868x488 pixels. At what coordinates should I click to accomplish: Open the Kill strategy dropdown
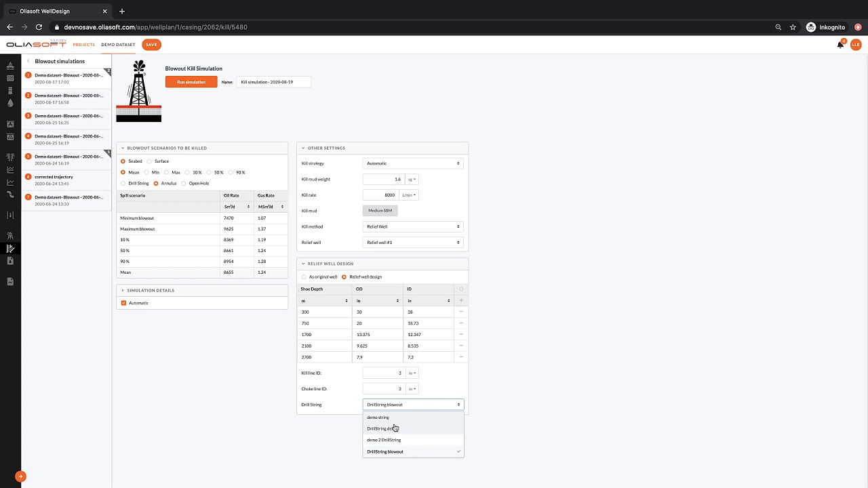(x=413, y=163)
